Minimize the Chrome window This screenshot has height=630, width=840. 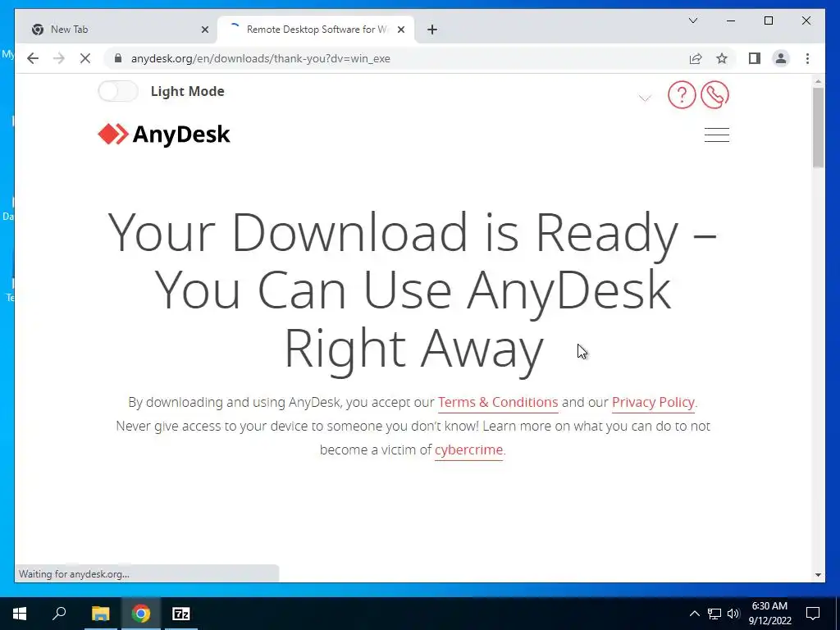(x=731, y=21)
